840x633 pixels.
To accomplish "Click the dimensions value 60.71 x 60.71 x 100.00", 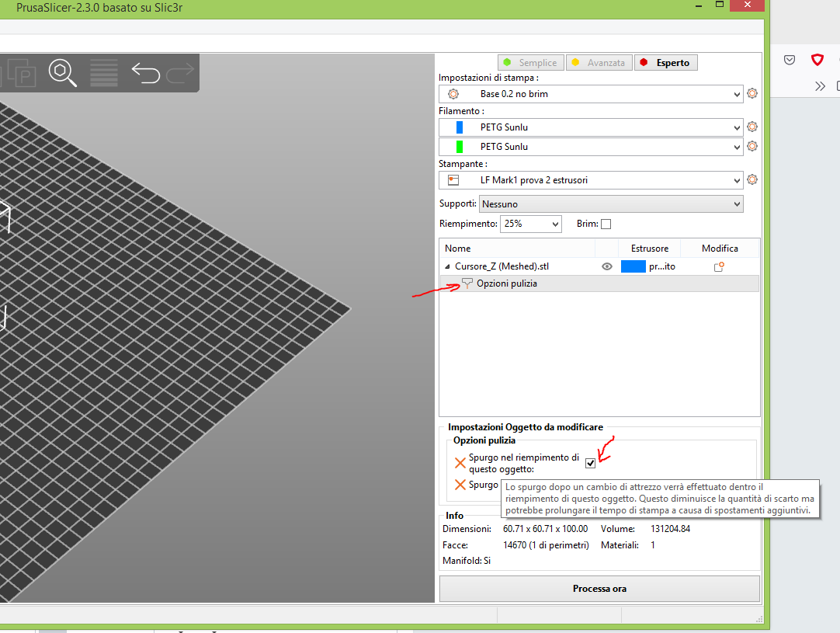I will pos(545,528).
